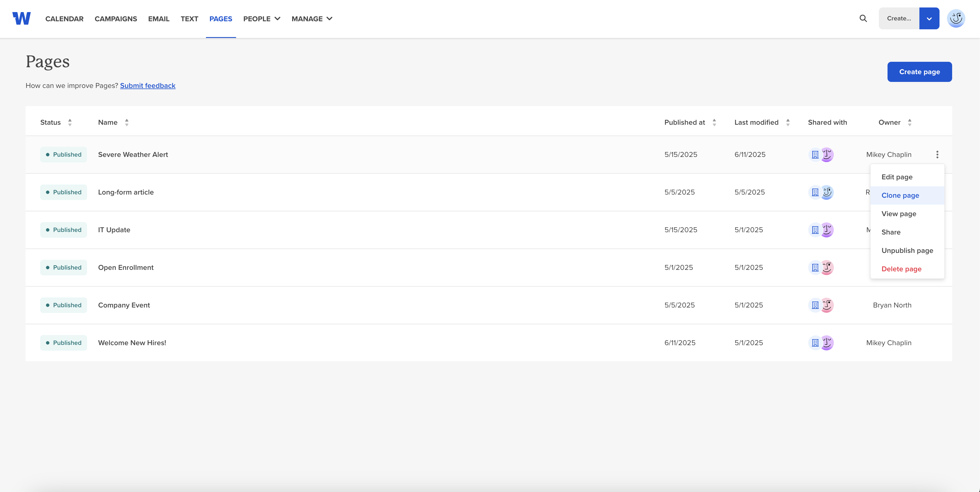The width and height of the screenshot is (980, 492).
Task: Select Share in context menu
Action: pos(907,232)
